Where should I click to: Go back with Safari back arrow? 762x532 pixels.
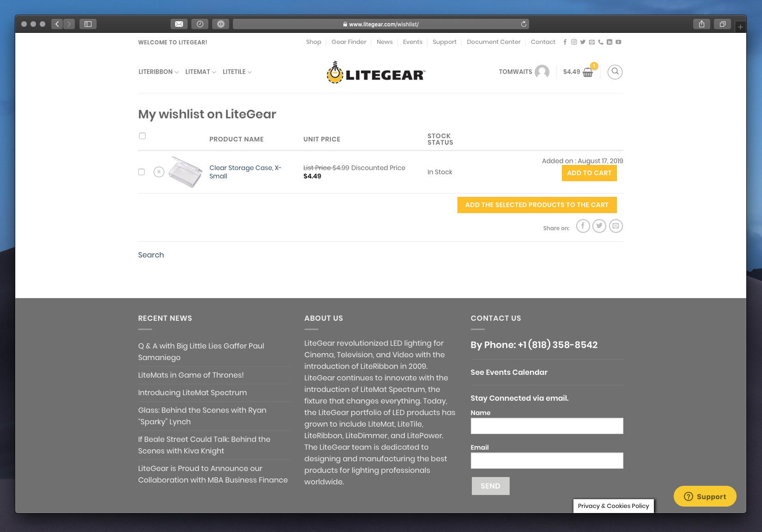(x=57, y=24)
